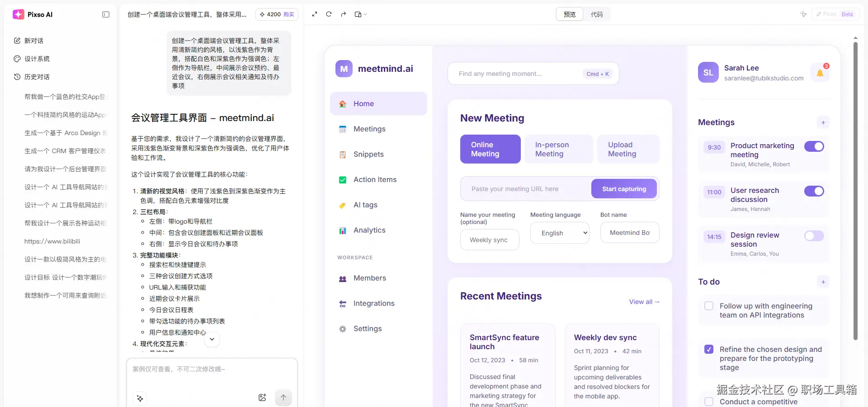Click the Pixso Beta button
The image size is (868, 407).
point(835,14)
